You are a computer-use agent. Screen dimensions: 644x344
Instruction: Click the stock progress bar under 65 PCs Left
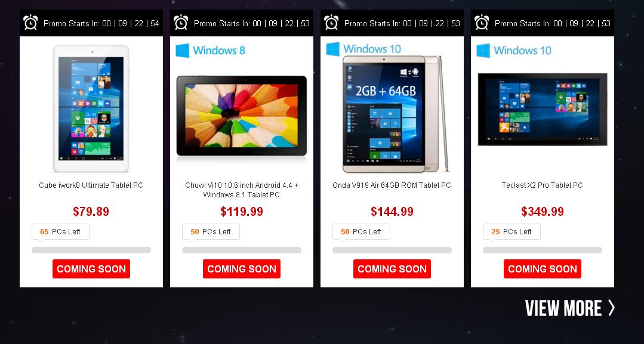(91, 250)
